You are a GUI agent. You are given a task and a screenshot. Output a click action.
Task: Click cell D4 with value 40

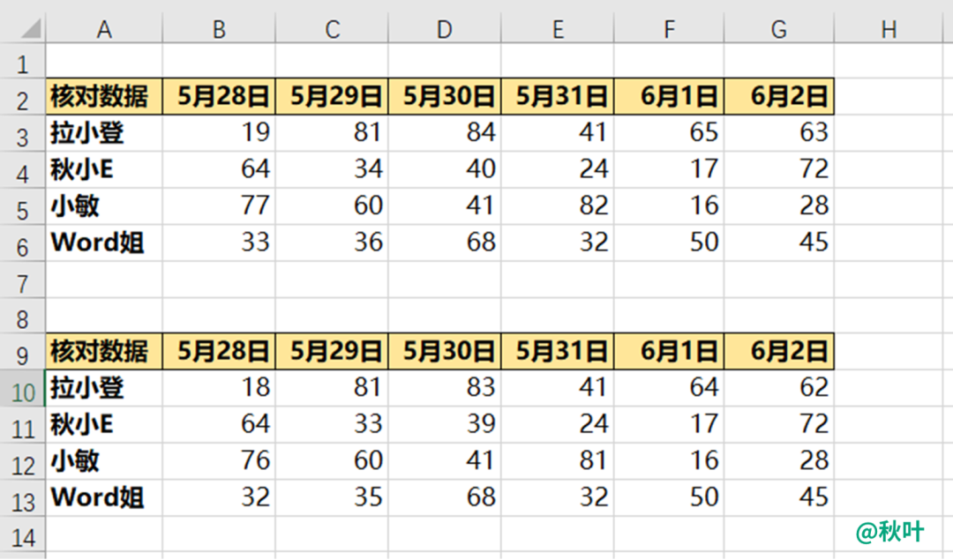[x=444, y=168]
